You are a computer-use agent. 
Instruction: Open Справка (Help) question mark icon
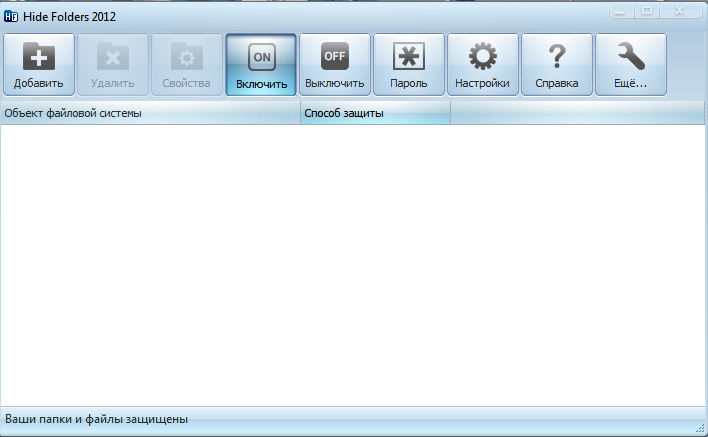[557, 65]
